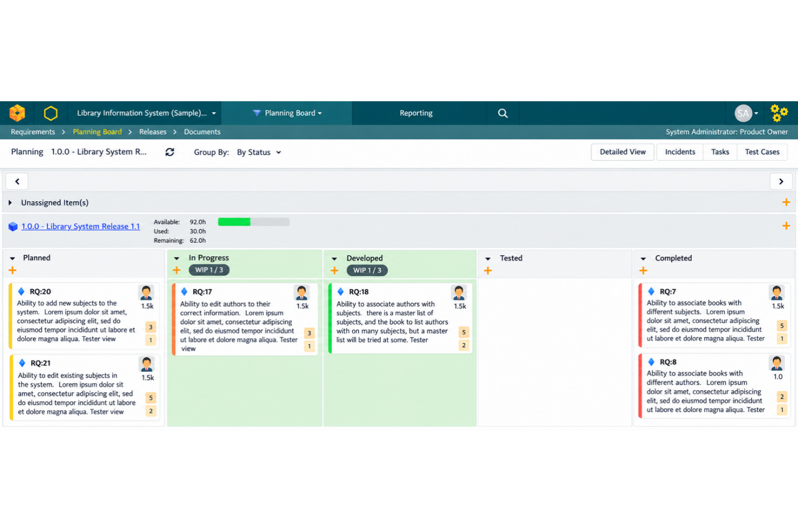
Task: Expand the Unassigned Item(s) row
Action: (x=10, y=203)
